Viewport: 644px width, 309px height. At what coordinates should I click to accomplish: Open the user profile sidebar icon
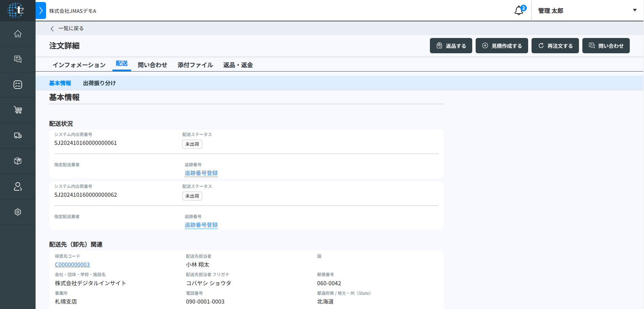click(x=18, y=187)
